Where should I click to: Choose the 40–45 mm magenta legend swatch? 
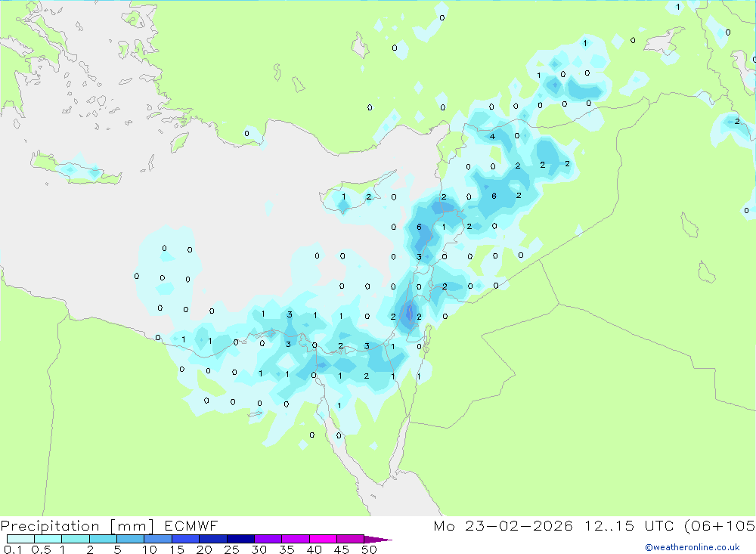tap(323, 539)
